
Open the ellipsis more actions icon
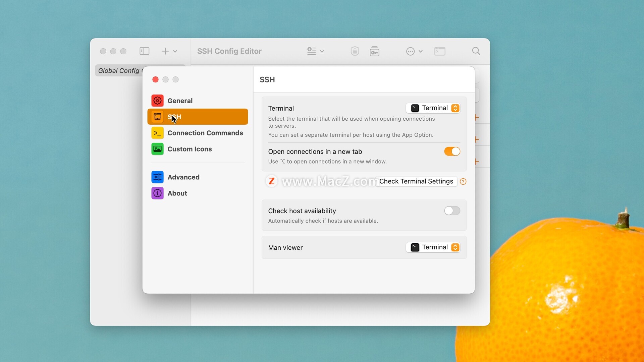[410, 51]
